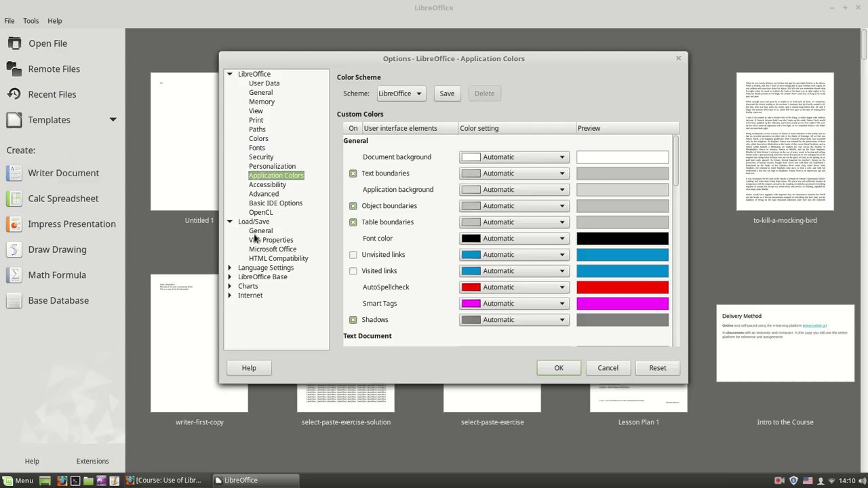The width and height of the screenshot is (868, 488).
Task: Disable the Table boundaries checkbox
Action: click(x=353, y=222)
